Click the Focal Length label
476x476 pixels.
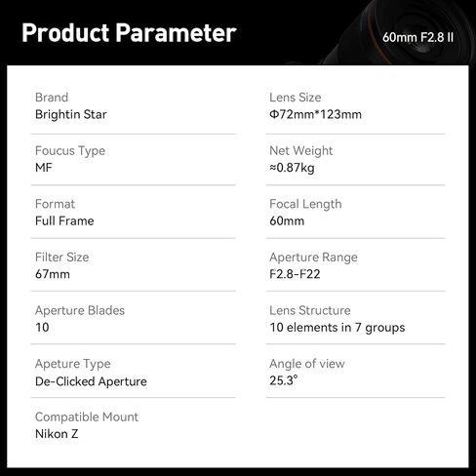point(305,204)
